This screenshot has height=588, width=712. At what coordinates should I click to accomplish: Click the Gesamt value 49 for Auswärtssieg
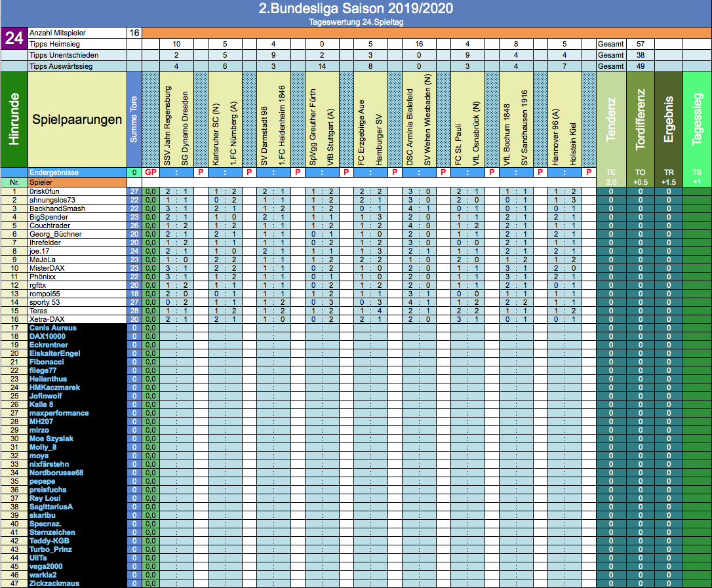641,66
